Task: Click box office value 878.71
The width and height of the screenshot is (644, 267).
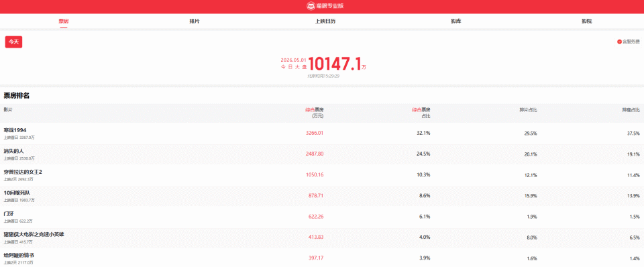Action: [x=316, y=195]
